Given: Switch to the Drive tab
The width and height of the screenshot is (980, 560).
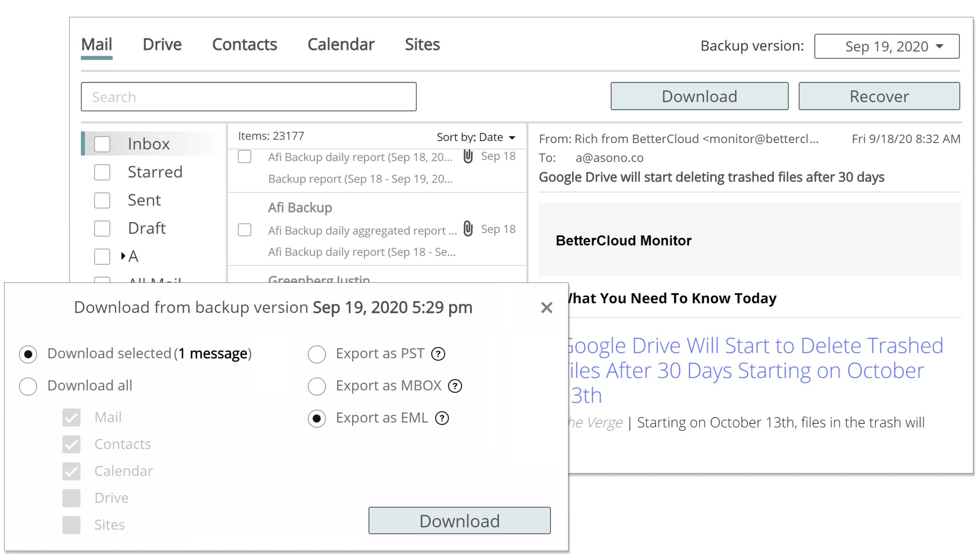Looking at the screenshot, I should (x=162, y=45).
